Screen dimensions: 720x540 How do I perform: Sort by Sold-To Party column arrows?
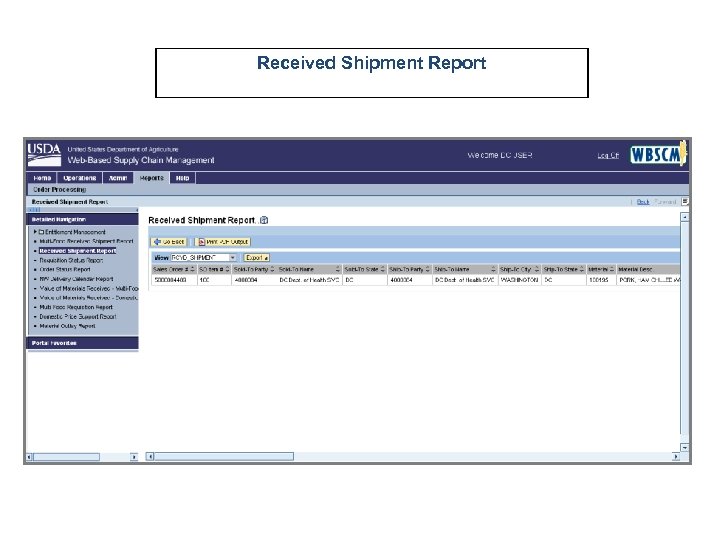(272, 269)
